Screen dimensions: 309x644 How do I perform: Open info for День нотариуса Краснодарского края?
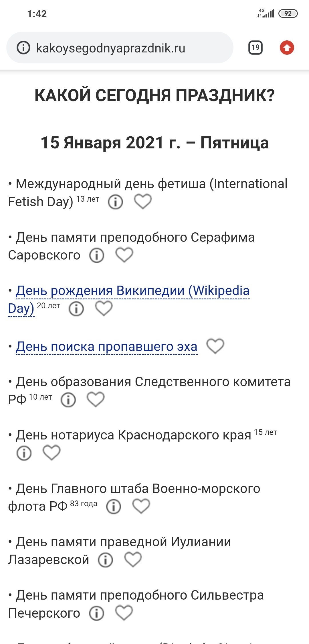(24, 453)
